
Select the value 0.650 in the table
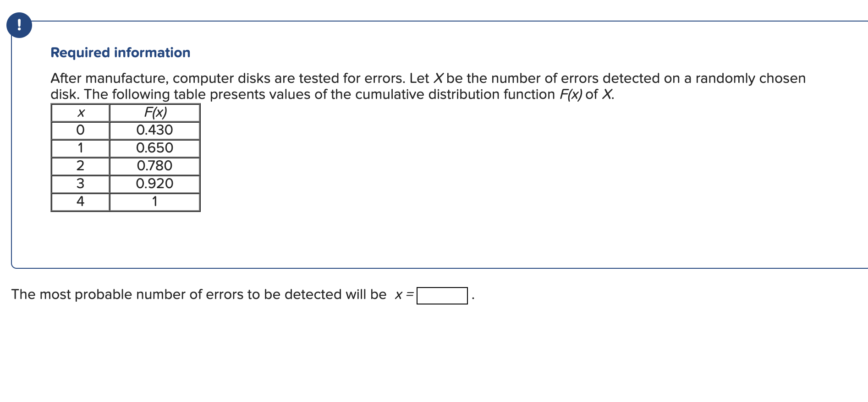[x=154, y=148]
